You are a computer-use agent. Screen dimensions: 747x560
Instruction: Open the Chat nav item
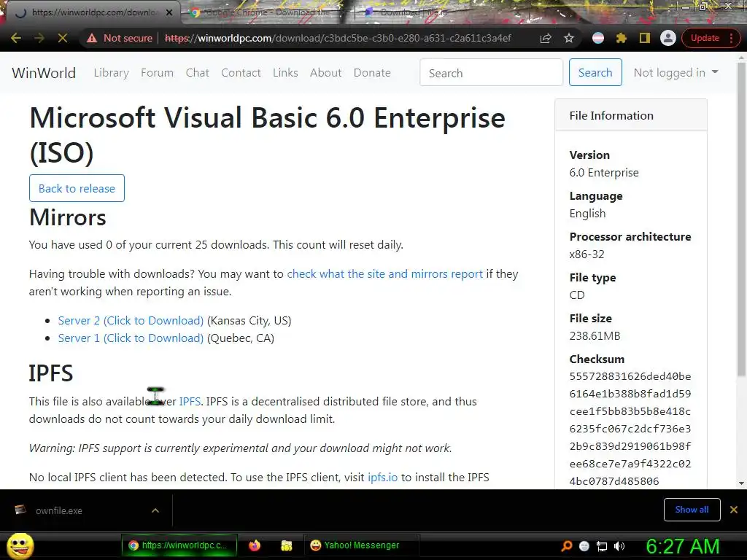[197, 73]
